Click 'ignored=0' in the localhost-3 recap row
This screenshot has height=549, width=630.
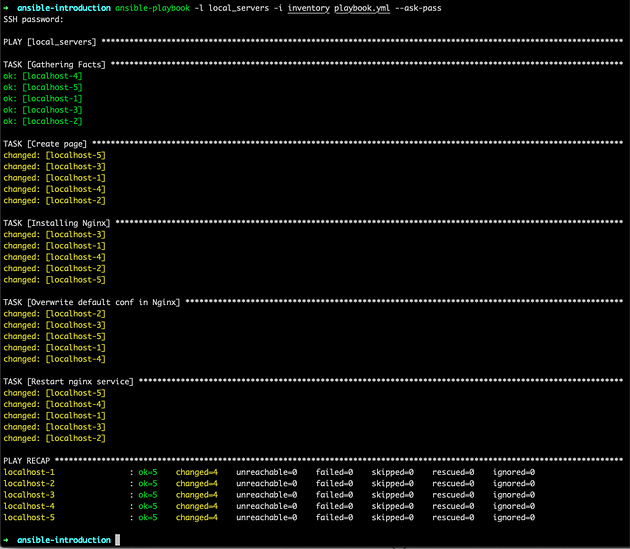pos(514,495)
